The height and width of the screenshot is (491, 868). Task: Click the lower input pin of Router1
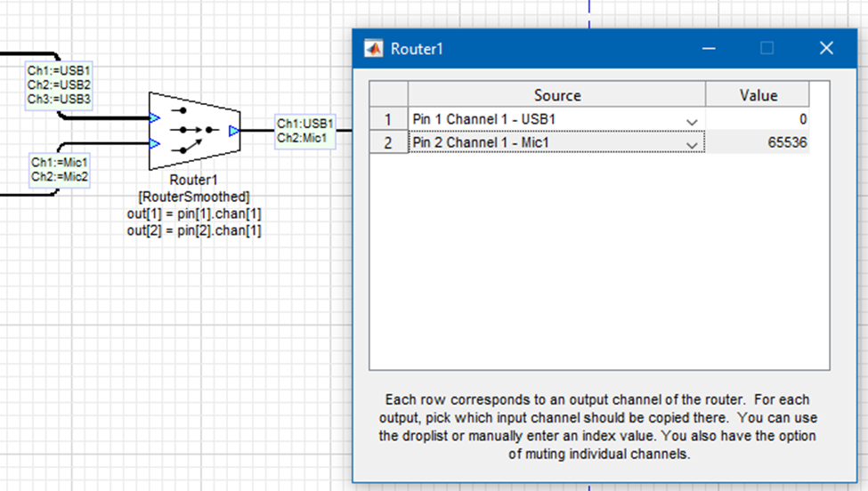click(154, 143)
